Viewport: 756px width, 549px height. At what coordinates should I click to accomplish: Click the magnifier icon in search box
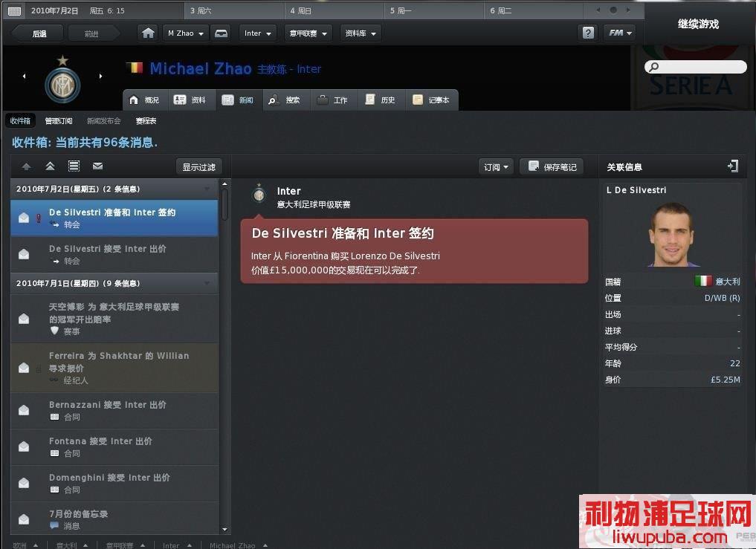coord(653,67)
